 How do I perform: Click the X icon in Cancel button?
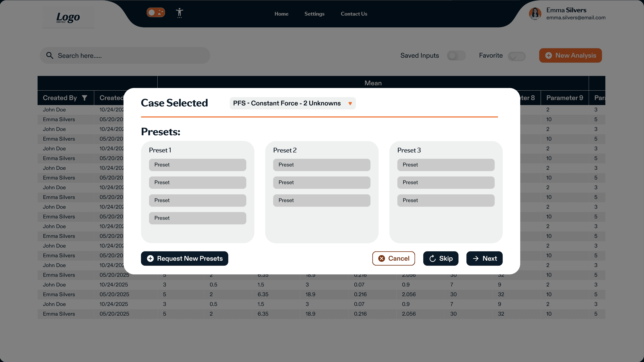pos(382,258)
